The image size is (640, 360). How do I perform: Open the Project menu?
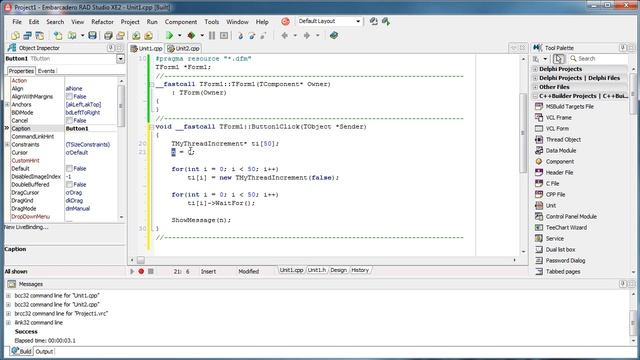[x=130, y=22]
